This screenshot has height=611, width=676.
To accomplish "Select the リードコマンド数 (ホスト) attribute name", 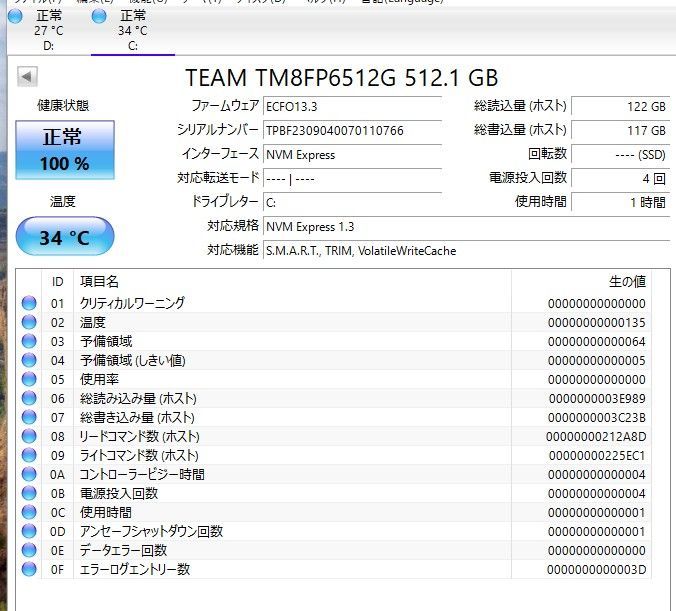I will click(x=139, y=436).
